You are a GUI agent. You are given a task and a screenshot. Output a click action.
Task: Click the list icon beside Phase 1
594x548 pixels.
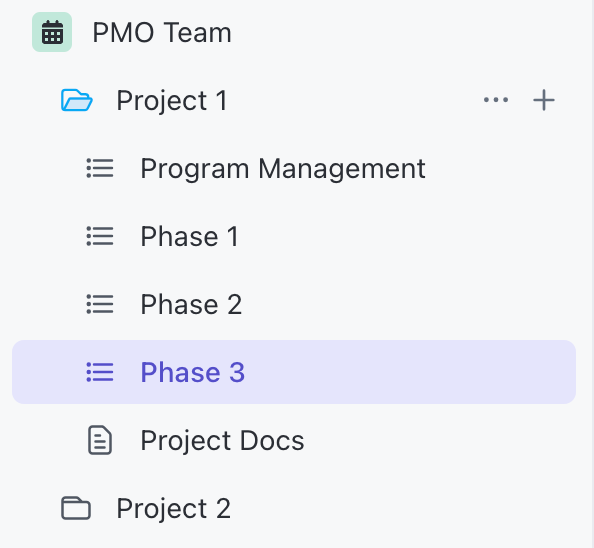(x=100, y=236)
